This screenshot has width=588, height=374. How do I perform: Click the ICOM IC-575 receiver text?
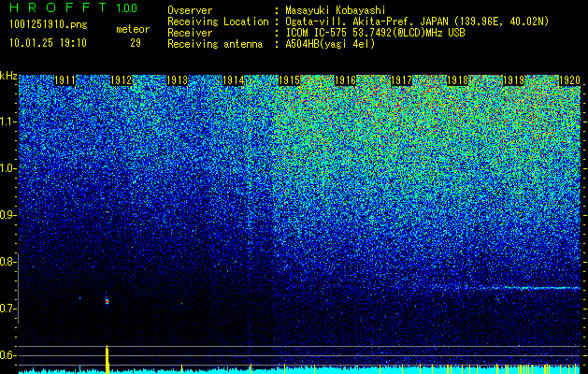tap(375, 33)
